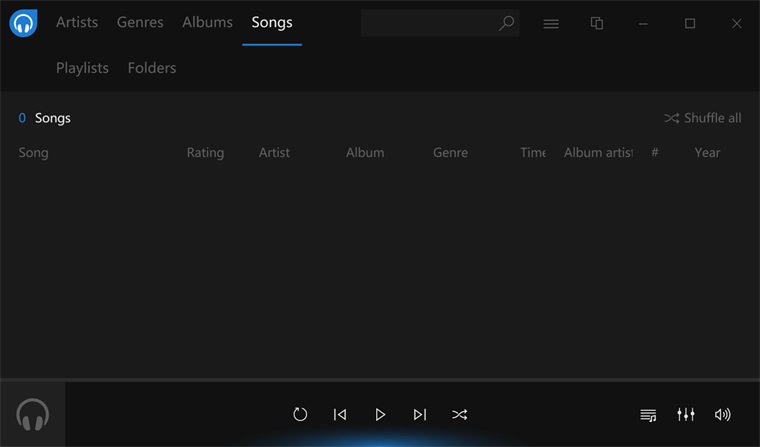Viewport: 760px width, 447px height.
Task: Toggle shuffle in playback controls
Action: pyautogui.click(x=459, y=414)
